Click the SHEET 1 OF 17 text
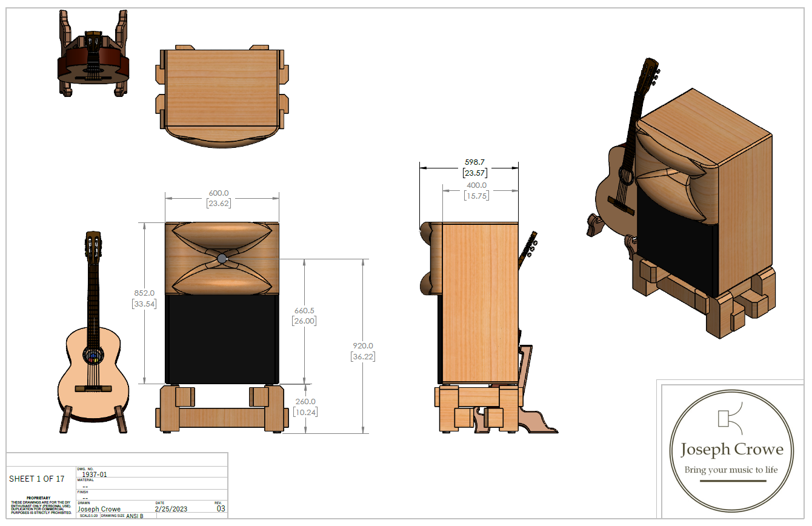Image resolution: width=812 pixels, height=526 pixels. coord(37,479)
